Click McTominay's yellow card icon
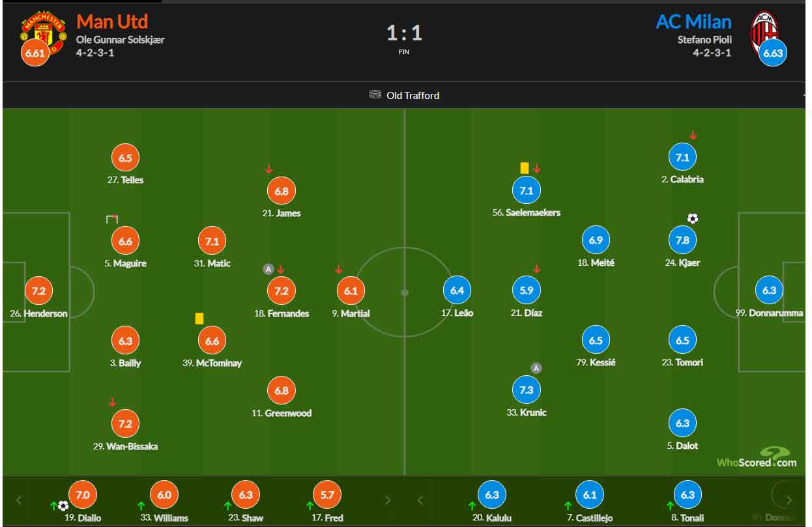This screenshot has height=527, width=812. (199, 319)
